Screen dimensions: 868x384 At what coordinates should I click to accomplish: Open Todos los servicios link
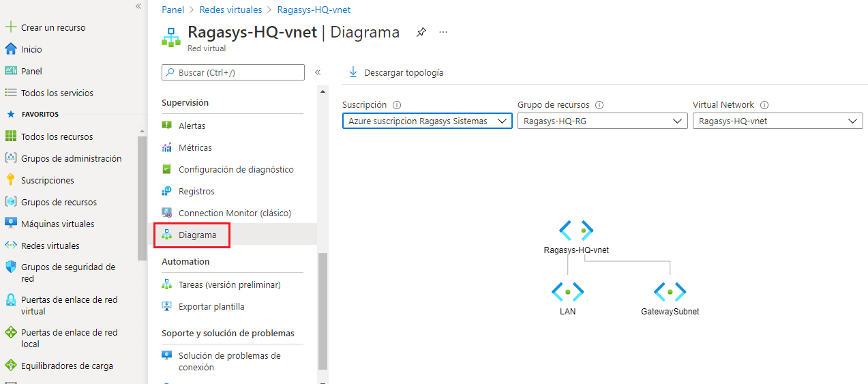click(x=57, y=93)
